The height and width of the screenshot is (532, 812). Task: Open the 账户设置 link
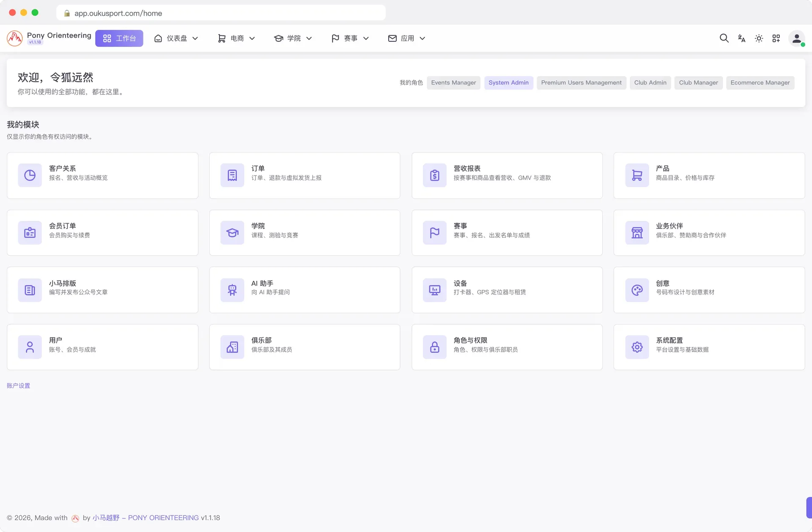[x=19, y=386]
